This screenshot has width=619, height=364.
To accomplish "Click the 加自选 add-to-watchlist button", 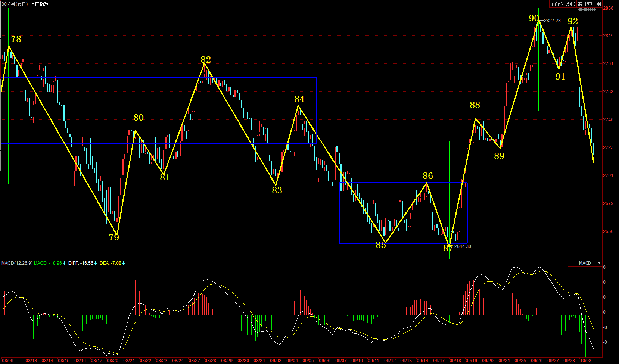I will [557, 4].
